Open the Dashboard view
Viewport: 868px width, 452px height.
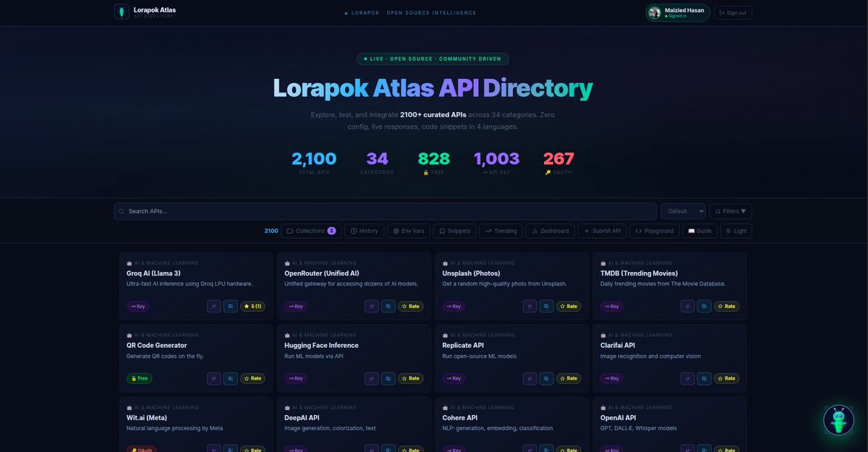click(550, 231)
